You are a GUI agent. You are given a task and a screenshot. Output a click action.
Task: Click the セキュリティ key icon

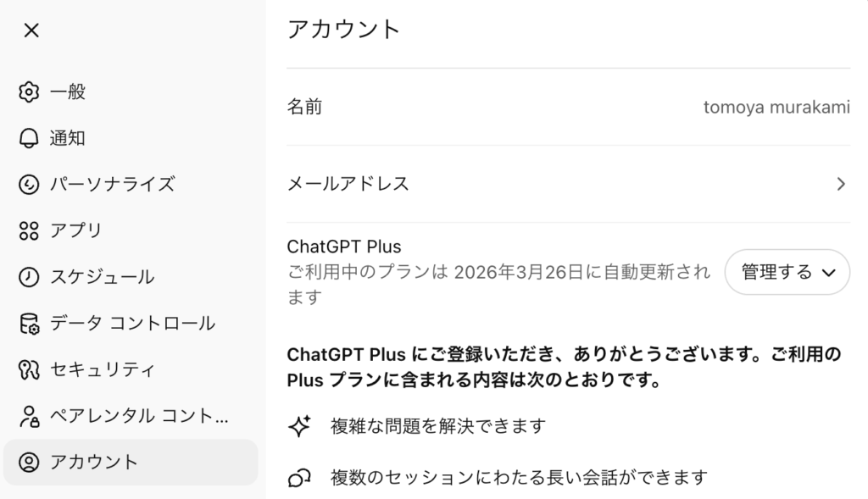coord(29,369)
